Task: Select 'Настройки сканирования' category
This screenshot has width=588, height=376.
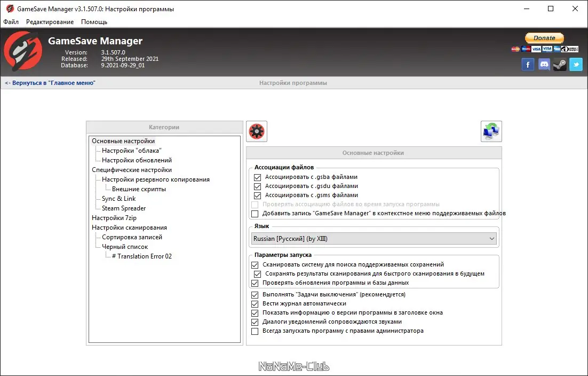Action: coord(129,228)
